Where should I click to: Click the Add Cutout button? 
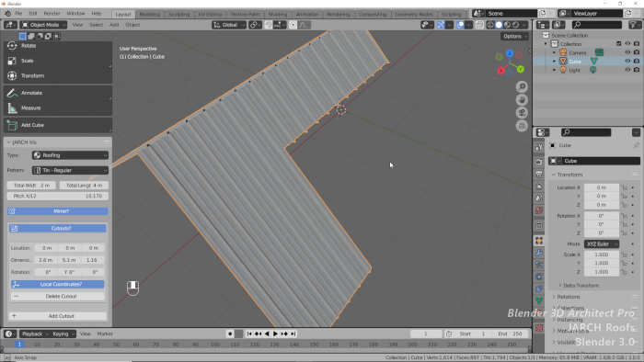click(57, 316)
